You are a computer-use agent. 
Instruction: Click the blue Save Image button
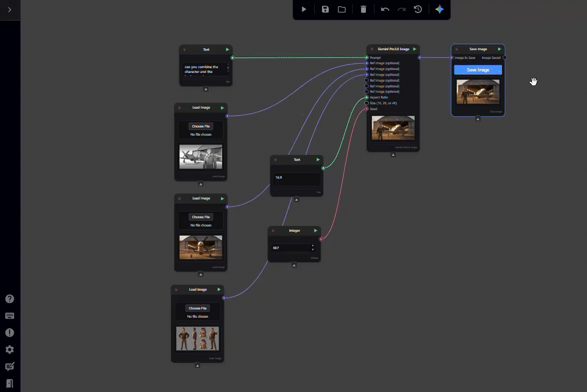click(x=478, y=70)
